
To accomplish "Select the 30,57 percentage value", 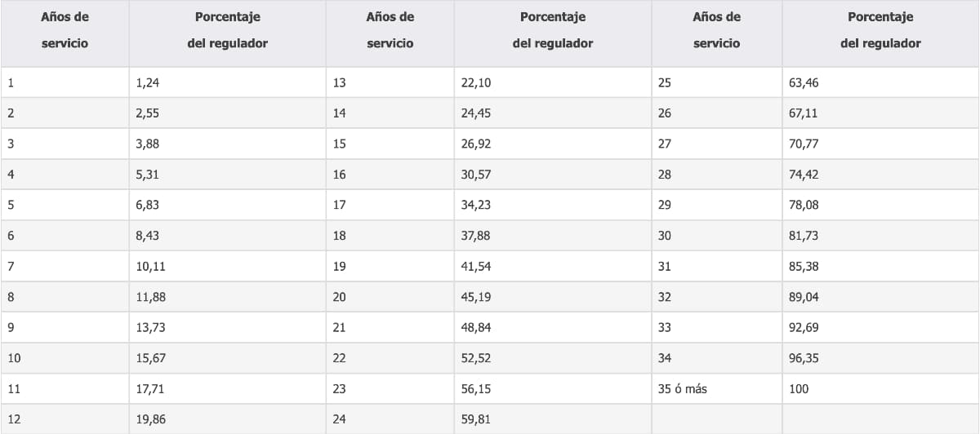I will point(476,175).
